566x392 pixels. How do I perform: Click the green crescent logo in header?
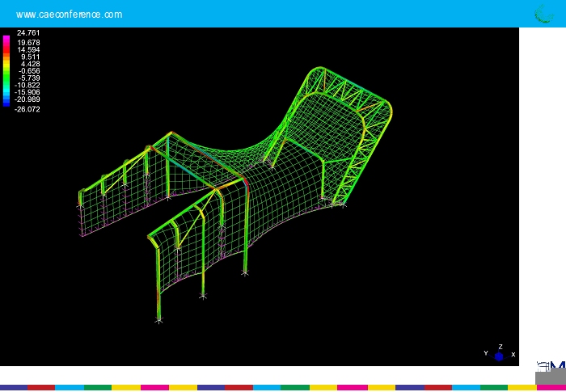pos(543,13)
